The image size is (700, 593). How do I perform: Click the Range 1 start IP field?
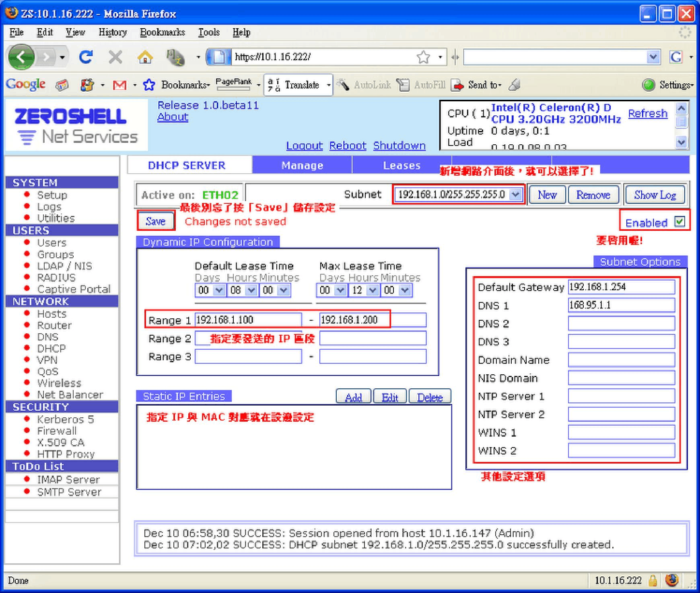[x=248, y=320]
